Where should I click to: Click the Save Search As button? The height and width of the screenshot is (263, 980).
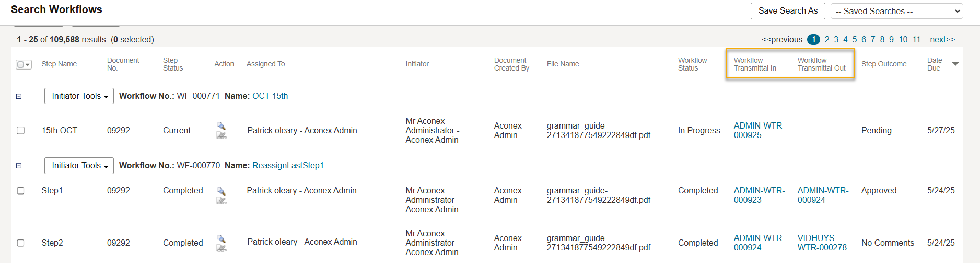788,11
